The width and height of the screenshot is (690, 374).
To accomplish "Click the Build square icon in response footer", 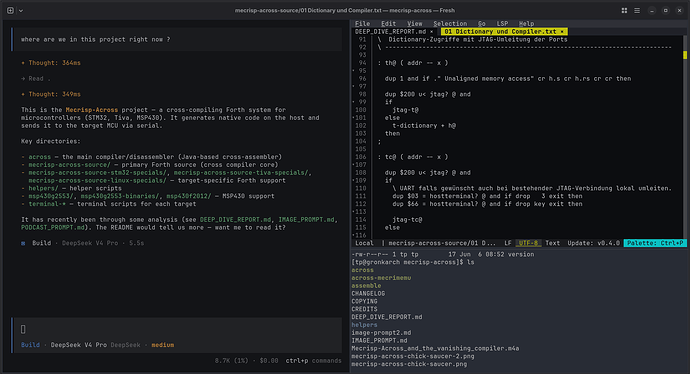I will coord(23,243).
